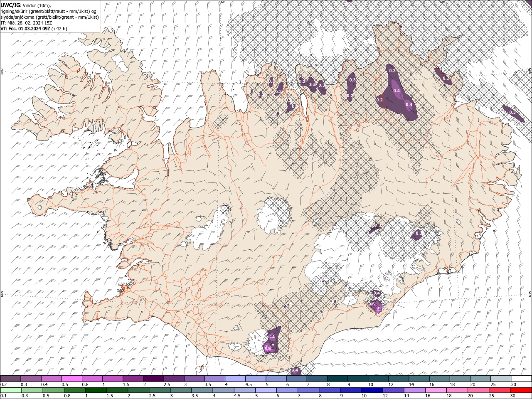Select the 'IT: Mið. 28. 02. 2024 15Z' line
The height and width of the screenshot is (399, 532).
pos(26,23)
